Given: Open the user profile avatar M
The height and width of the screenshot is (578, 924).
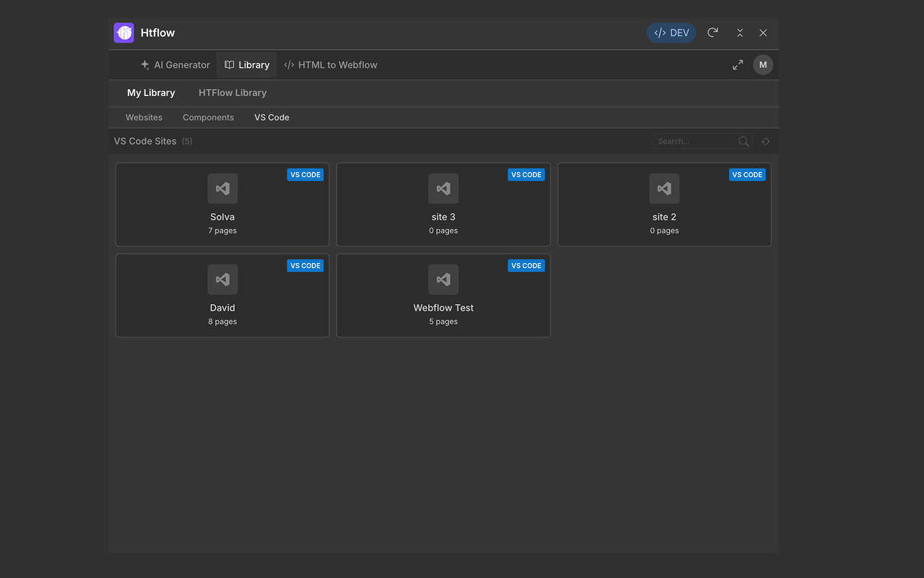Looking at the screenshot, I should (763, 65).
